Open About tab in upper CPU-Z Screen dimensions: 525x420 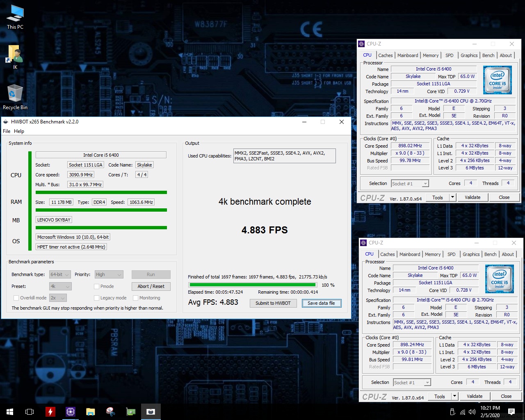[x=506, y=55]
